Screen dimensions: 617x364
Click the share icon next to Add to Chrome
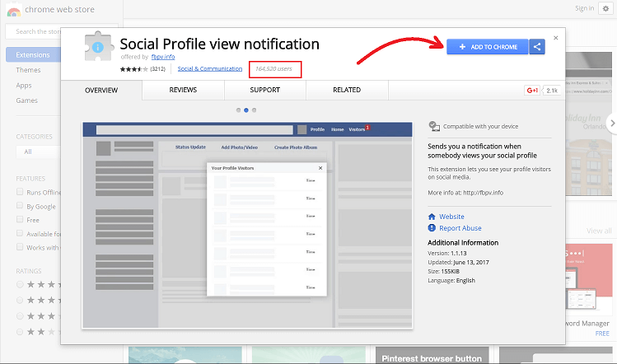click(x=537, y=47)
